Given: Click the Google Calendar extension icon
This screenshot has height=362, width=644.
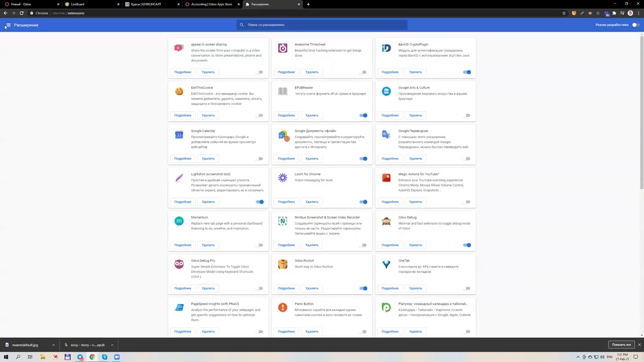Looking at the screenshot, I should pos(179,134).
